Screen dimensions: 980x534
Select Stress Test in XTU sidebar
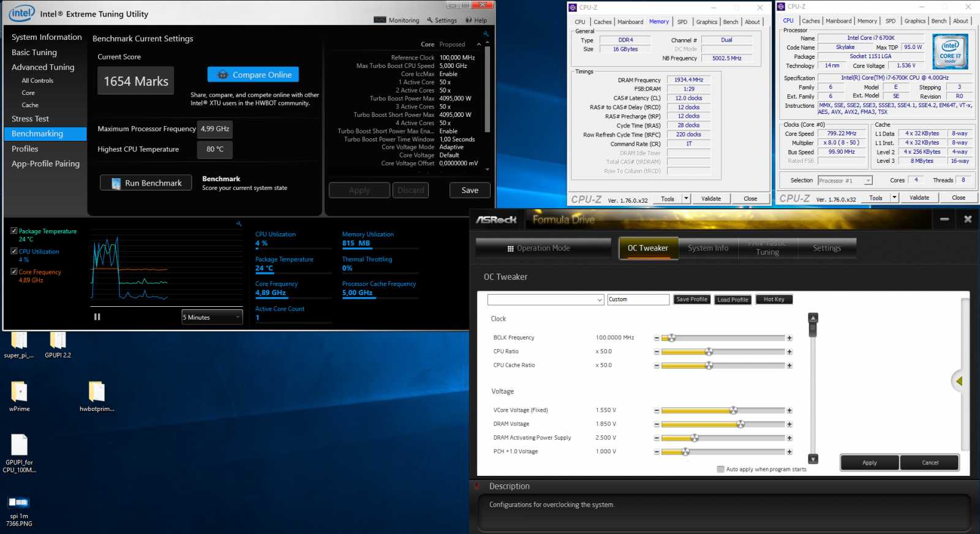point(30,119)
